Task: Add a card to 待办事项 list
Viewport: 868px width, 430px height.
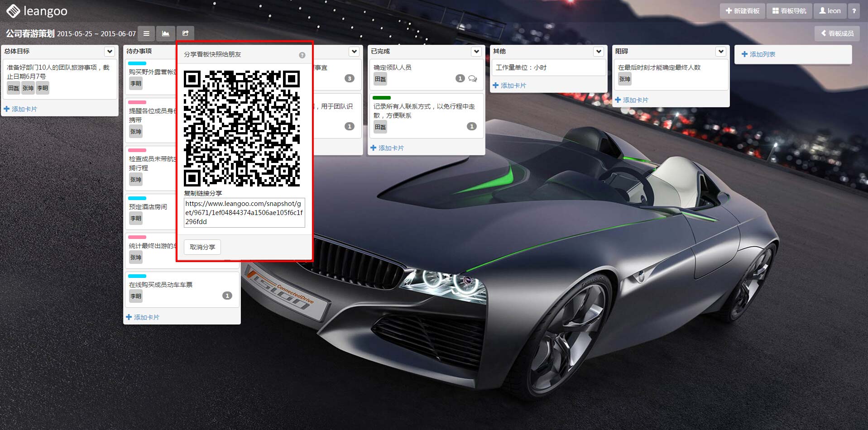Action: 143,317
